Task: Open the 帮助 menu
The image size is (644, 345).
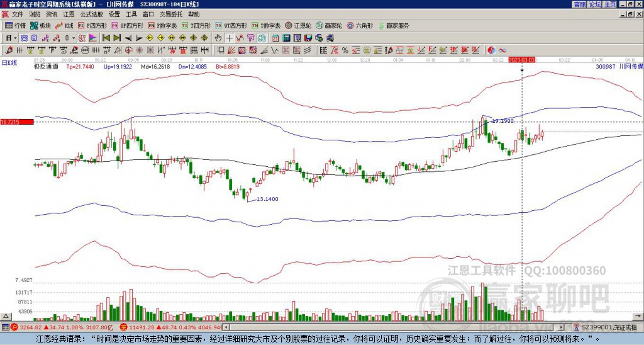Action: (194, 14)
